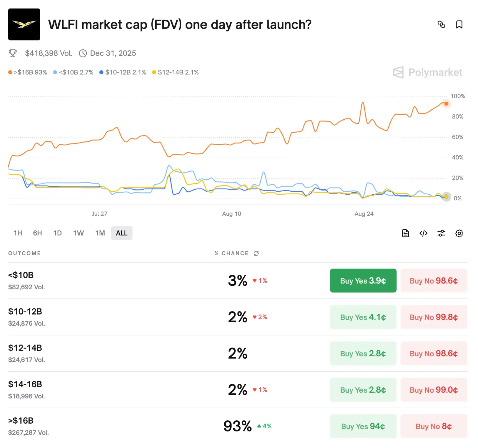Open the market rules document icon
The height and width of the screenshot is (448, 478).
405,233
